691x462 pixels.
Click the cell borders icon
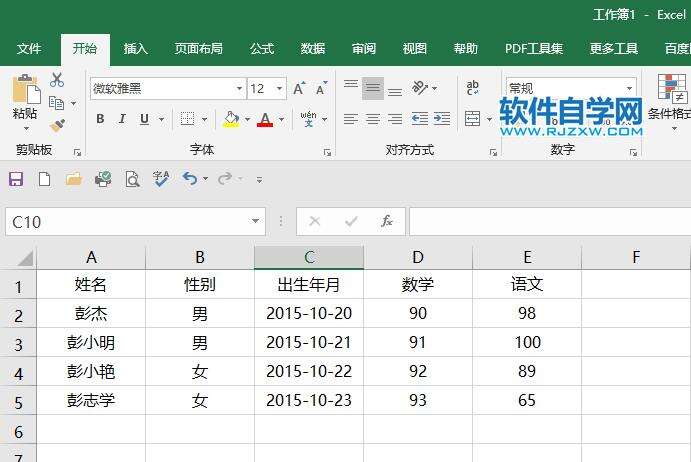point(188,119)
